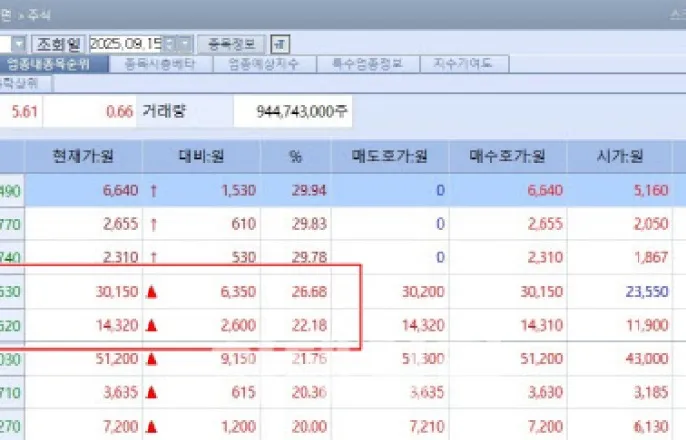Open the 업종예상지수 tab
Viewport: 686px width, 440px height.
264,64
